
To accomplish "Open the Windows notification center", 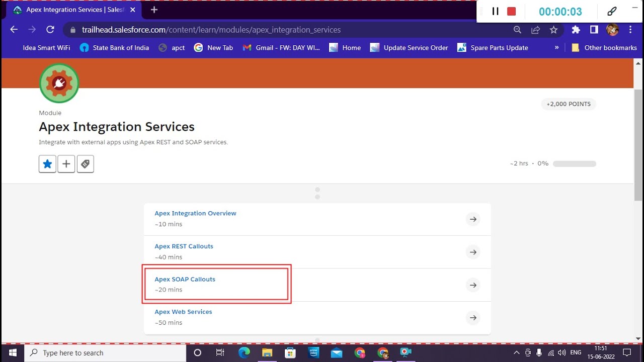I will click(627, 353).
